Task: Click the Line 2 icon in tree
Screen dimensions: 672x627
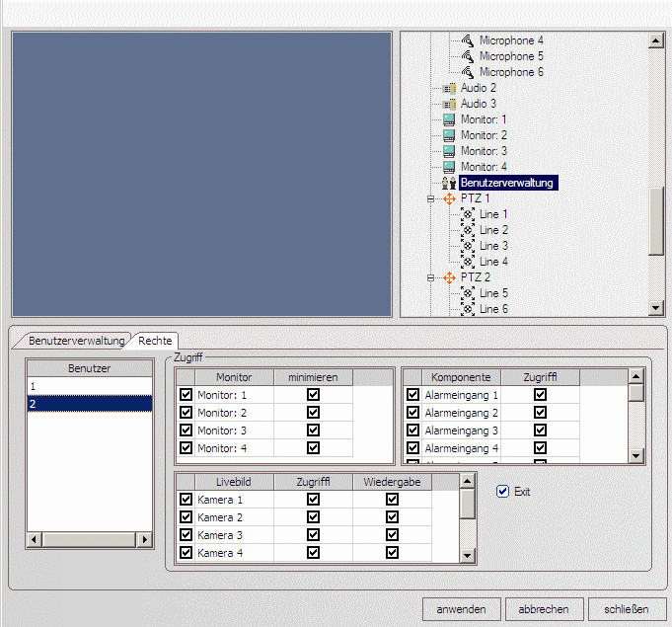Action: [x=468, y=230]
